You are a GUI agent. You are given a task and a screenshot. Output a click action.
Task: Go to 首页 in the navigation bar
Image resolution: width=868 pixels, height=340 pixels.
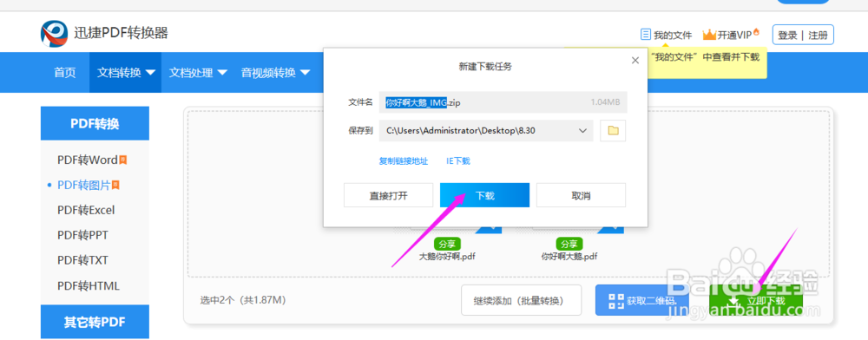(x=65, y=72)
